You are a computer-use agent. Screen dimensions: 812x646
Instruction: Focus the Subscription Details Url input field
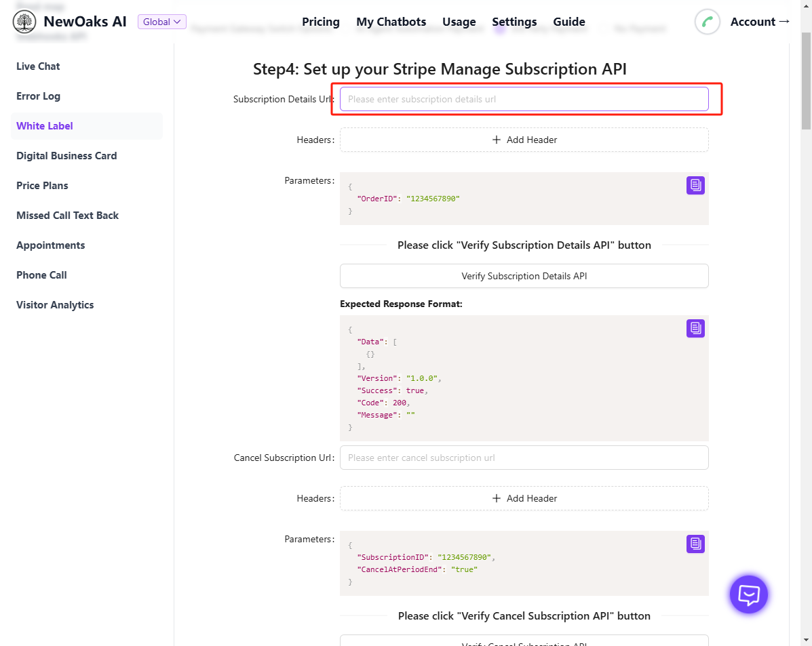524,99
